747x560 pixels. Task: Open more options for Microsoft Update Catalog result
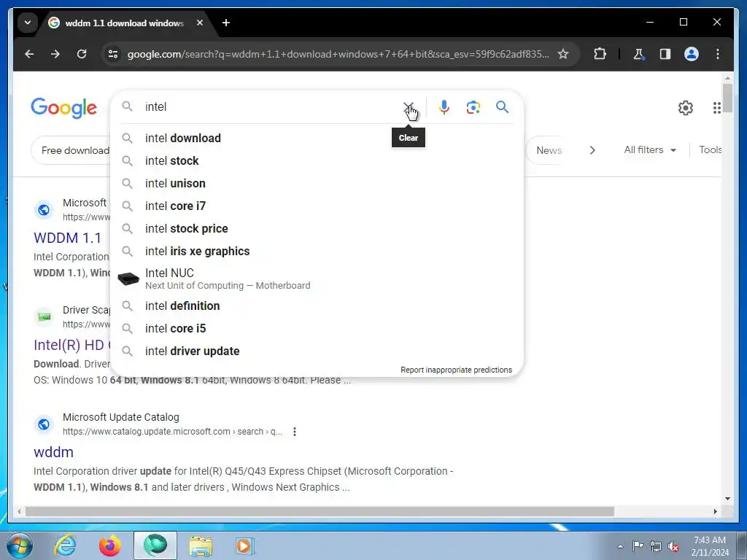(295, 432)
